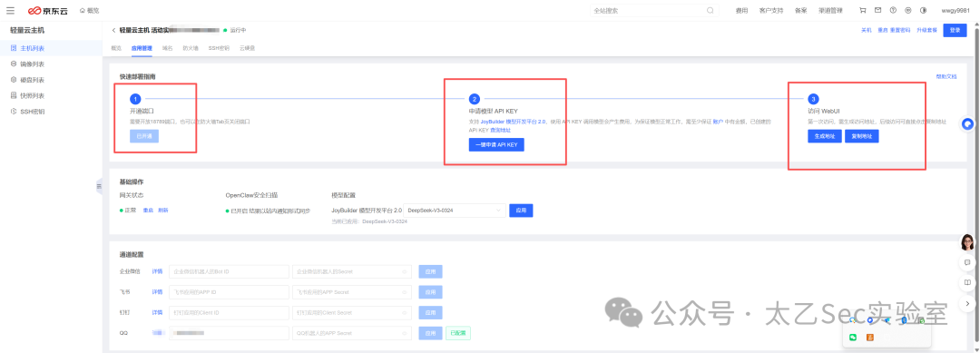Switch to the 概览 tab

tap(116, 47)
